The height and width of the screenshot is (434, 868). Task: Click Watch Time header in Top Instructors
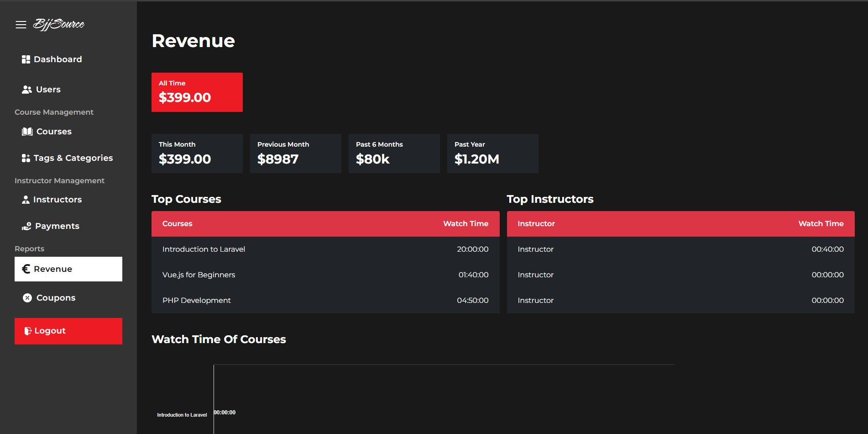(821, 224)
